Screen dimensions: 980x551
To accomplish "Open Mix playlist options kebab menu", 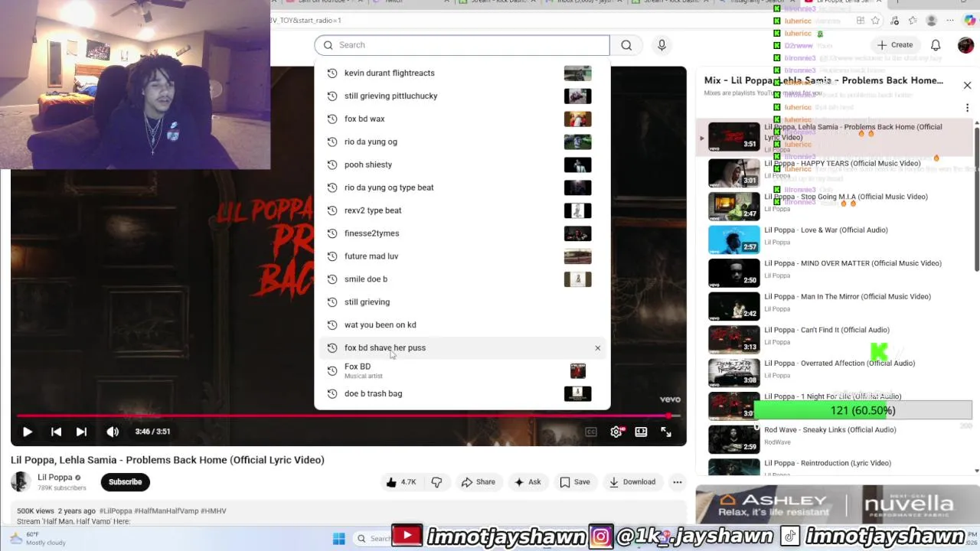I will click(x=967, y=107).
